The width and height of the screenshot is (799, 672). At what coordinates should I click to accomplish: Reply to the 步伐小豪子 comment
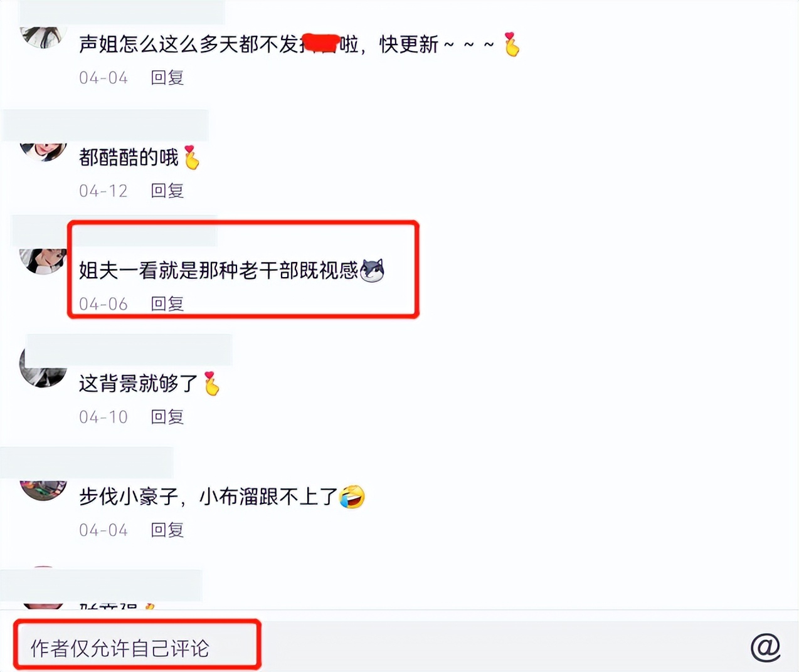[x=167, y=530]
